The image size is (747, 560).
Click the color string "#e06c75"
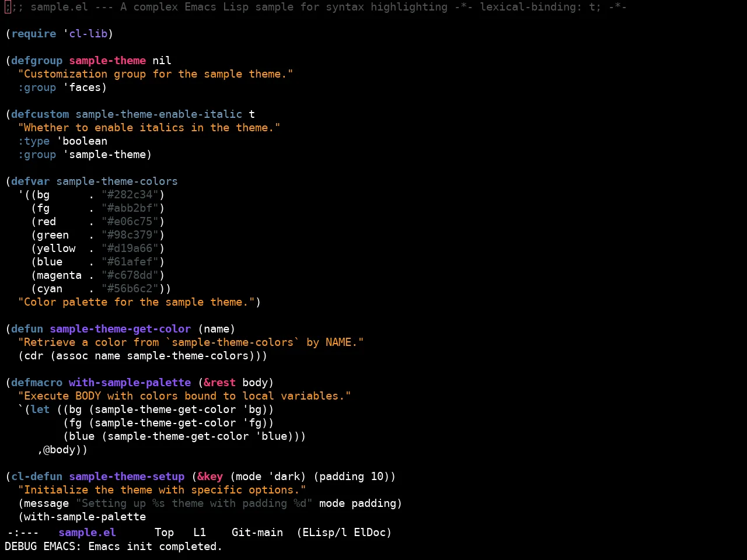130,222
